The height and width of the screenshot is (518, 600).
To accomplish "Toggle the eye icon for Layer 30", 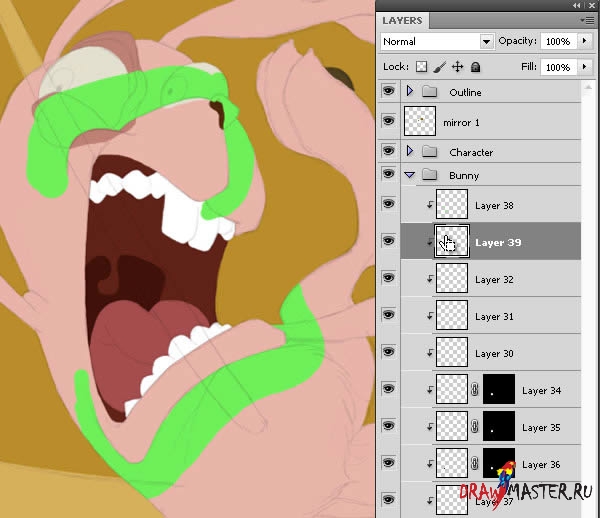I will pyautogui.click(x=388, y=352).
